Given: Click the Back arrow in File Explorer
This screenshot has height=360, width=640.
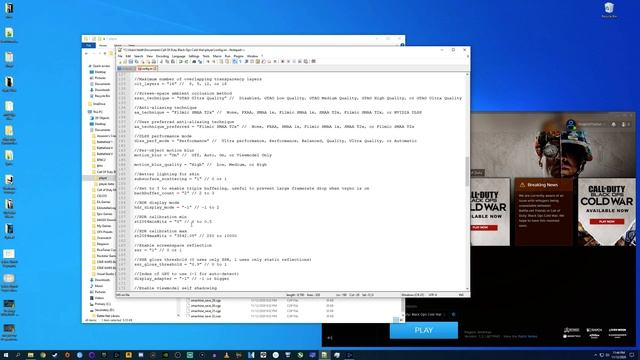Looking at the screenshot, I should pos(86,53).
